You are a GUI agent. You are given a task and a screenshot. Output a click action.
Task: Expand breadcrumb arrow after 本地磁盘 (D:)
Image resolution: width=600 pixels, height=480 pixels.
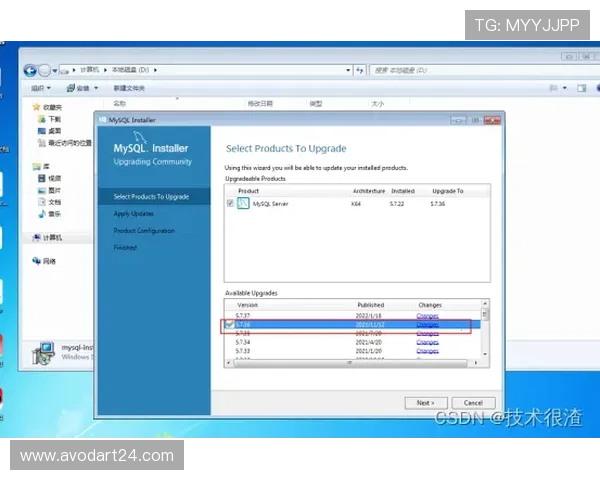click(155, 70)
